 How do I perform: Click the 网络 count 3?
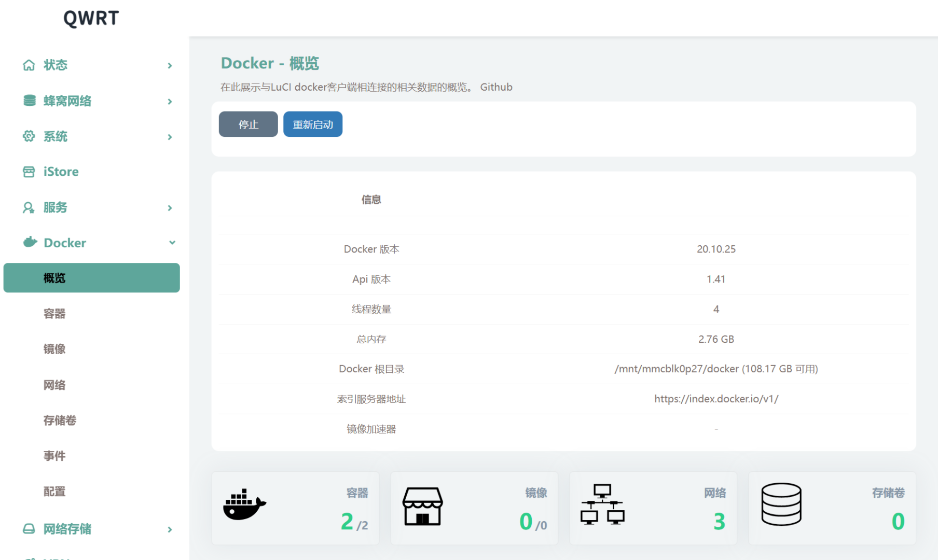(x=719, y=521)
